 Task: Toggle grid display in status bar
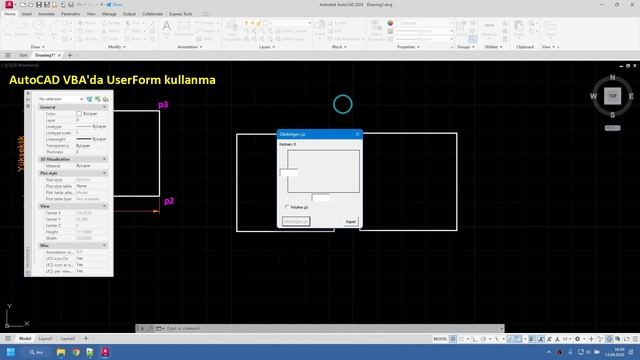point(453,339)
